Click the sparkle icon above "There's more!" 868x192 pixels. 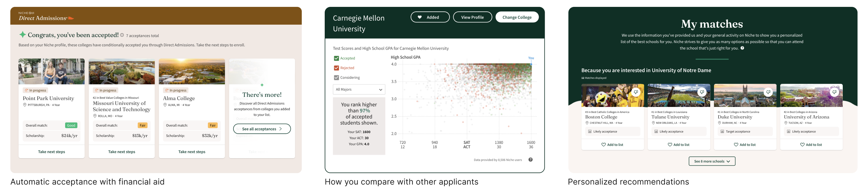tap(262, 85)
